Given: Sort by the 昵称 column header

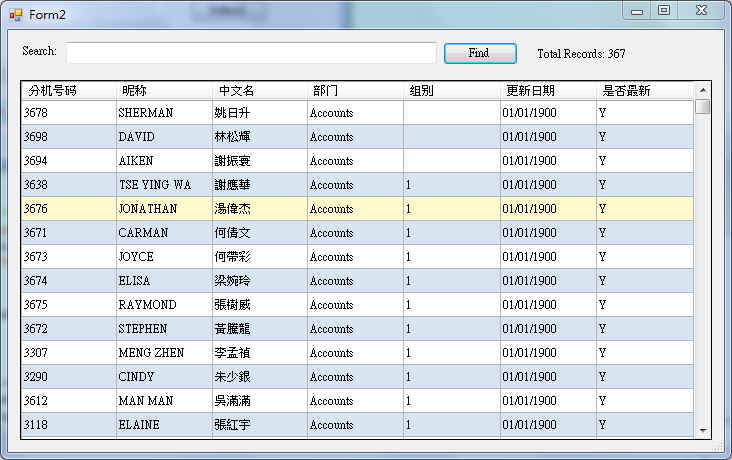Looking at the screenshot, I should click(164, 91).
